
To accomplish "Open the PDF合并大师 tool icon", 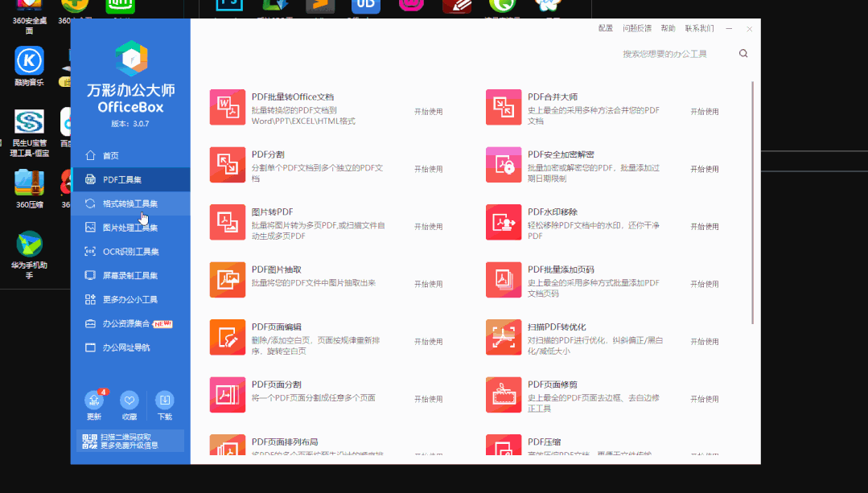I will (x=504, y=107).
